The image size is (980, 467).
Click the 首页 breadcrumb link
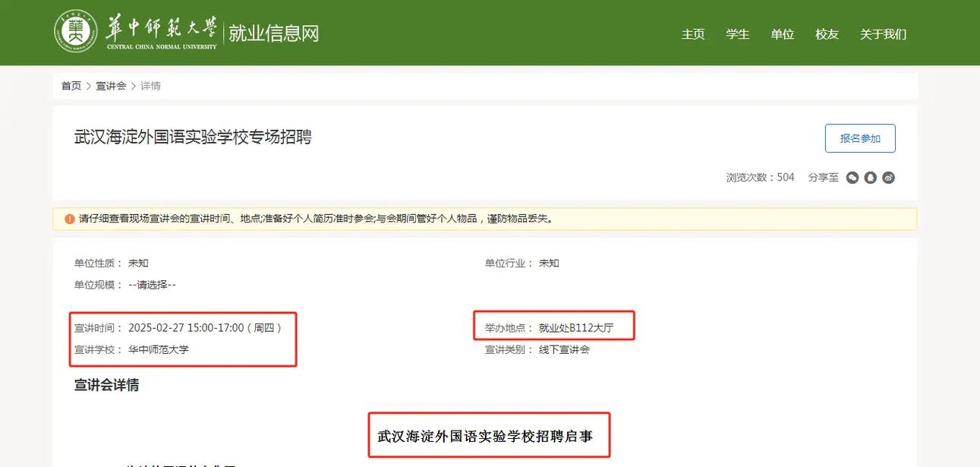click(71, 85)
